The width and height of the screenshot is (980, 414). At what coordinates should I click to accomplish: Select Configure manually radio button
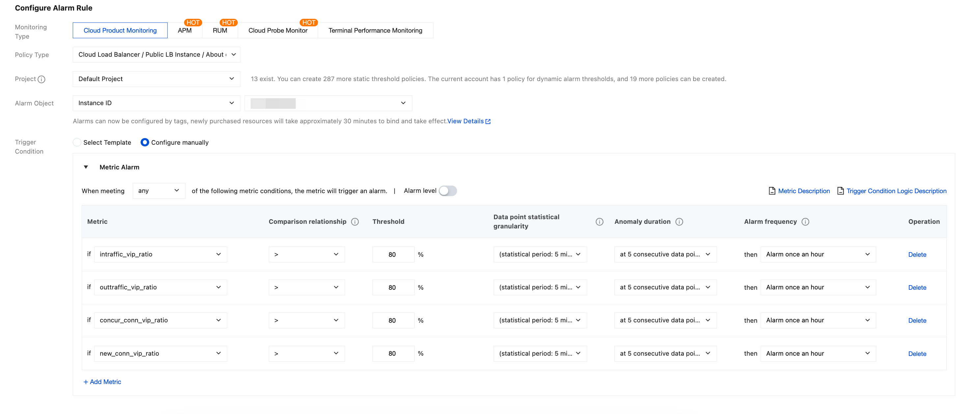click(145, 142)
